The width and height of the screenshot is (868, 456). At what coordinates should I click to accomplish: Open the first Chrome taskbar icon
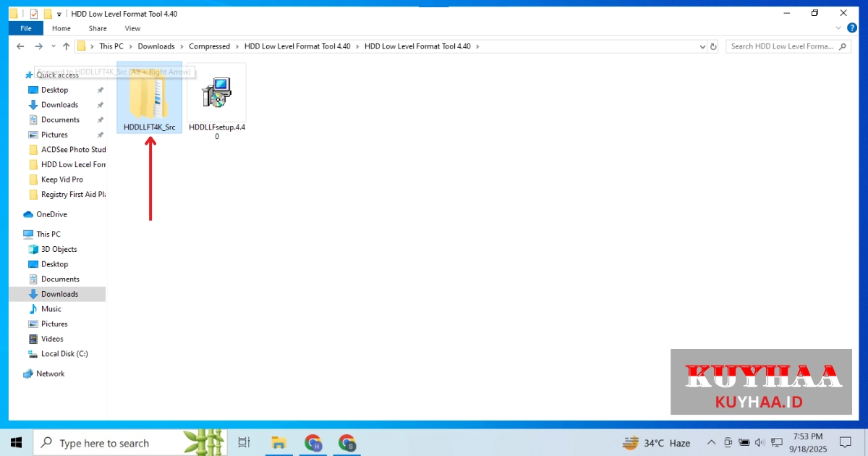[312, 443]
